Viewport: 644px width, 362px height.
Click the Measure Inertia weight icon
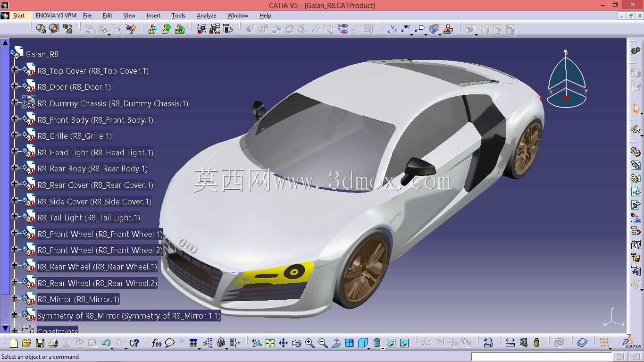point(536,343)
